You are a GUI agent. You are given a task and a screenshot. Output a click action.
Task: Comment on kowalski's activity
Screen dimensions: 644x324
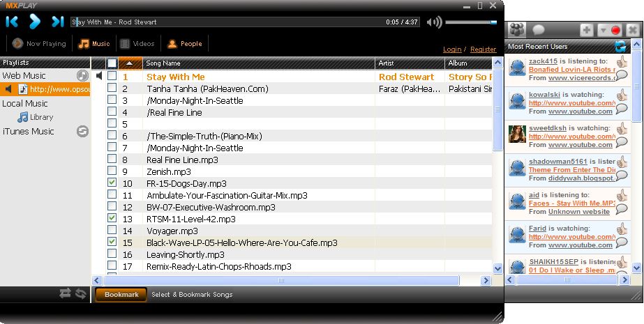coord(622,109)
